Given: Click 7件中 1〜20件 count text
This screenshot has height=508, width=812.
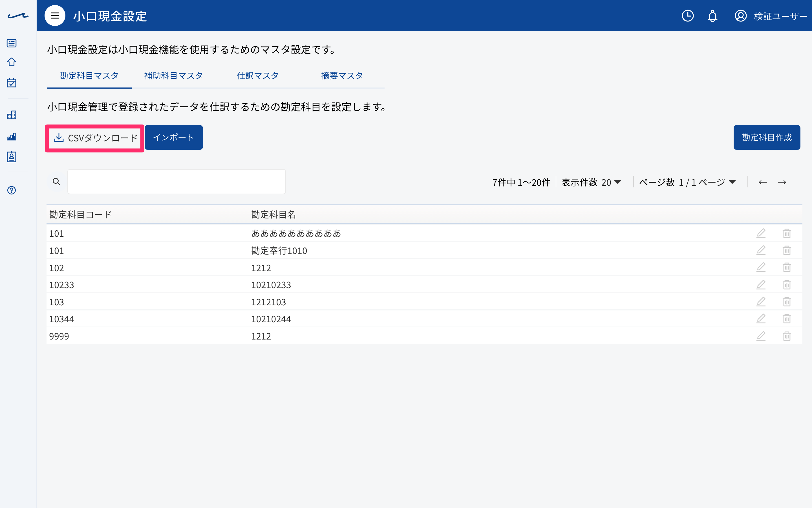Looking at the screenshot, I should 521,182.
